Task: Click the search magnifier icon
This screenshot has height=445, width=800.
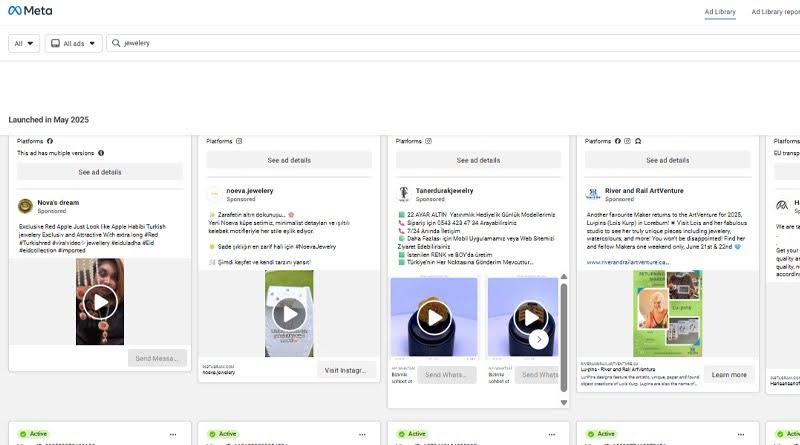Action: tap(116, 43)
